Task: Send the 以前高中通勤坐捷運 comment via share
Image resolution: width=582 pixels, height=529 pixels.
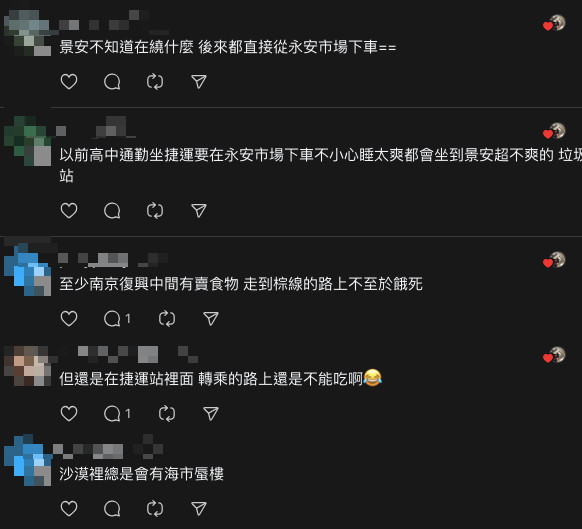Action: (199, 210)
